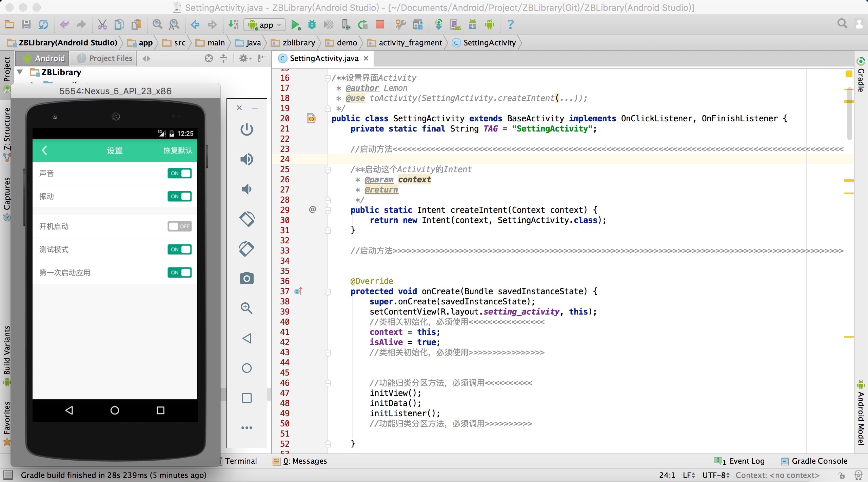Click the red Stop button in the toolbar
The width and height of the screenshot is (868, 482).
(379, 24)
